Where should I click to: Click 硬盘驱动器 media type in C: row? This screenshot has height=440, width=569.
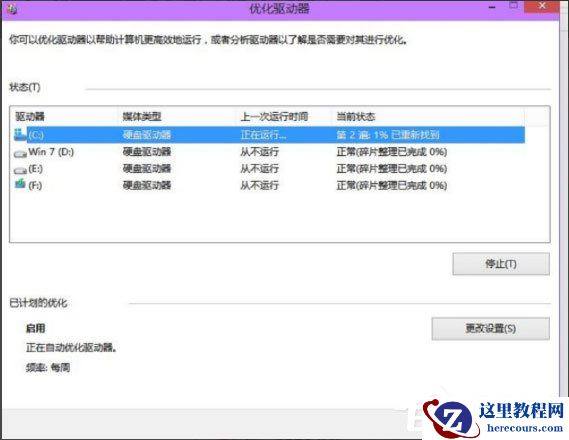147,135
